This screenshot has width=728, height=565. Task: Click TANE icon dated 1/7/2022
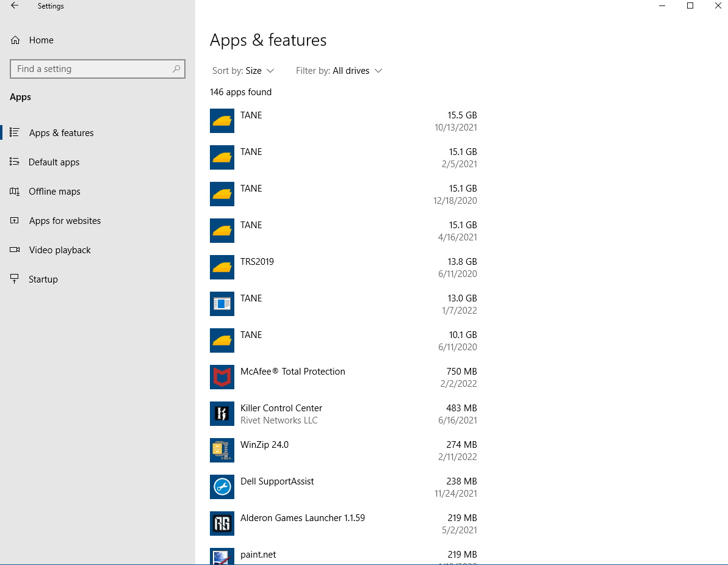pos(222,304)
